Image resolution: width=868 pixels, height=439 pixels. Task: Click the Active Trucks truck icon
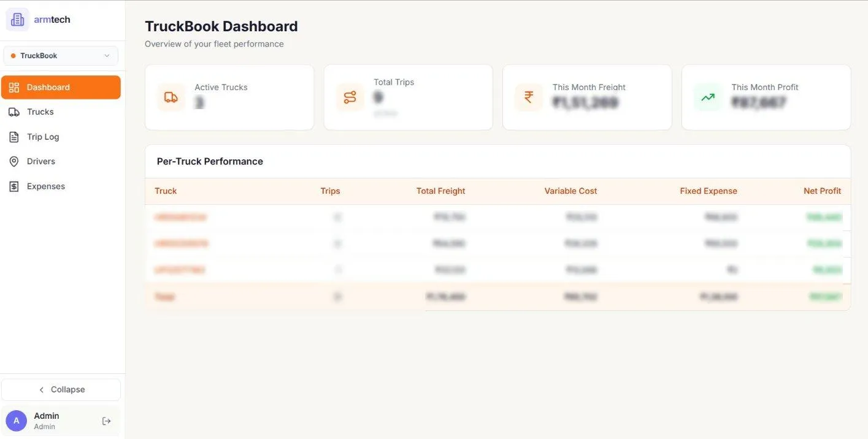tap(171, 97)
